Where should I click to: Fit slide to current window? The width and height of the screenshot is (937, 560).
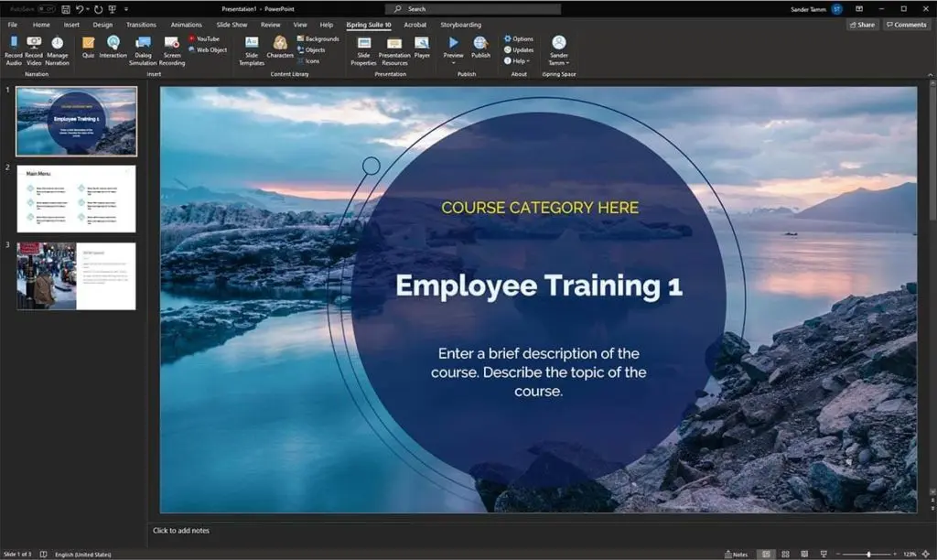tap(926, 554)
